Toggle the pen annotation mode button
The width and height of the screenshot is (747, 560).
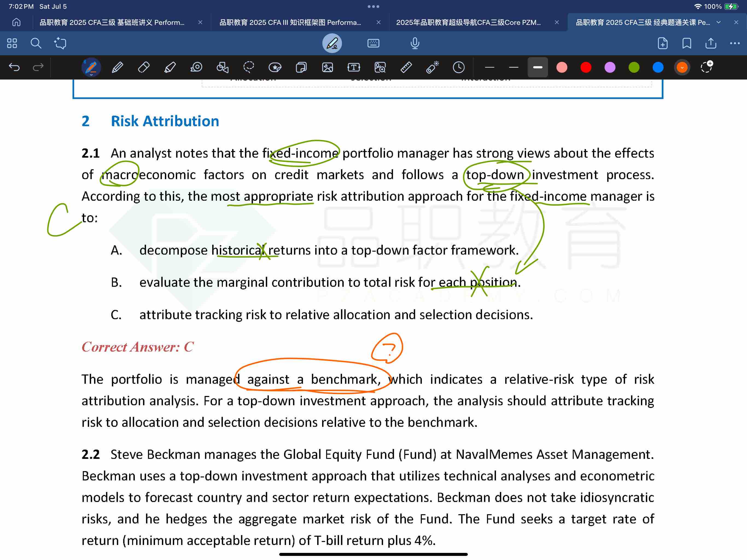(332, 43)
